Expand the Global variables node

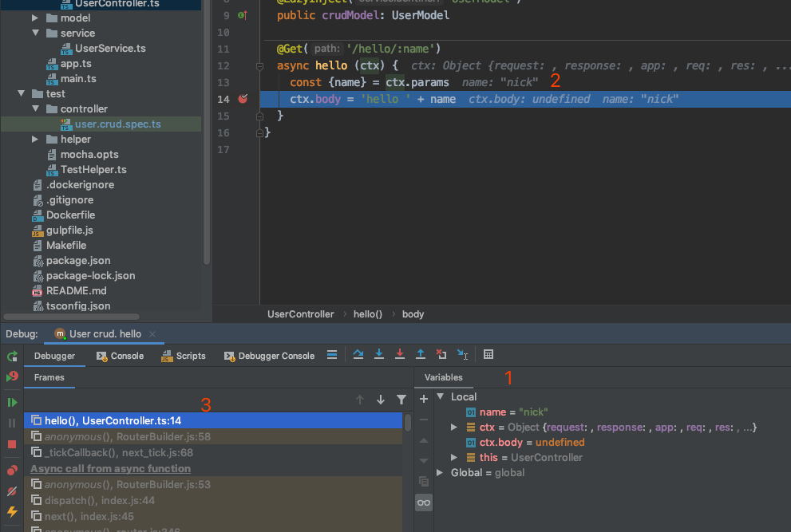tap(440, 473)
